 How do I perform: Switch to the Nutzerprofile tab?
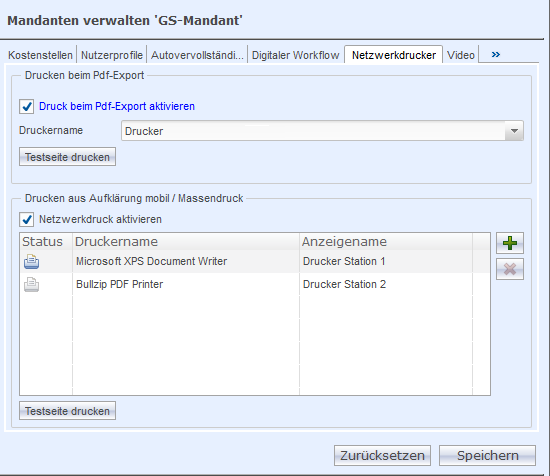click(x=112, y=55)
